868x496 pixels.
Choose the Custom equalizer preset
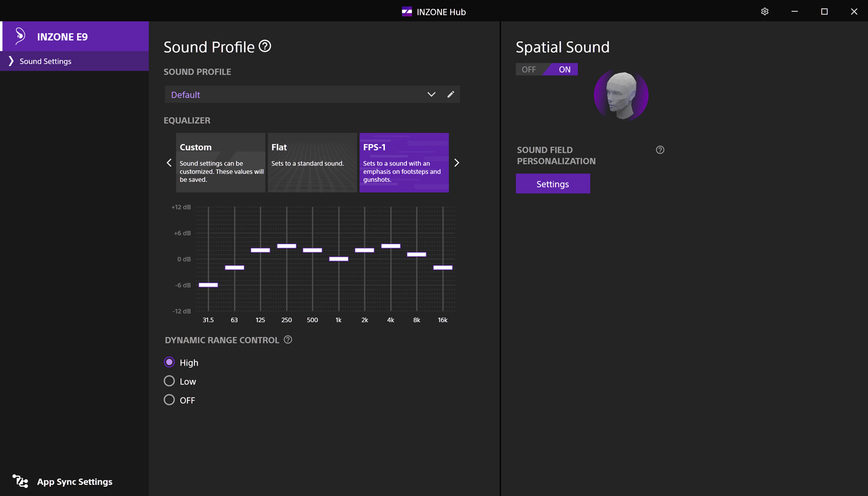point(220,163)
